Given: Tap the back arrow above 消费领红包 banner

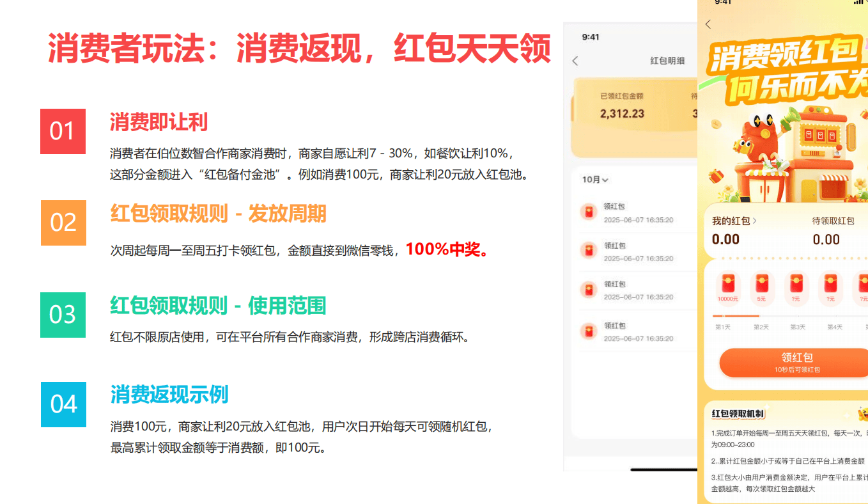Looking at the screenshot, I should (x=708, y=24).
